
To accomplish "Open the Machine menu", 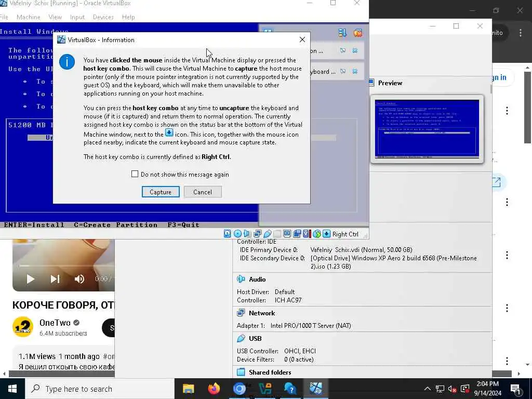I will tap(29, 17).
